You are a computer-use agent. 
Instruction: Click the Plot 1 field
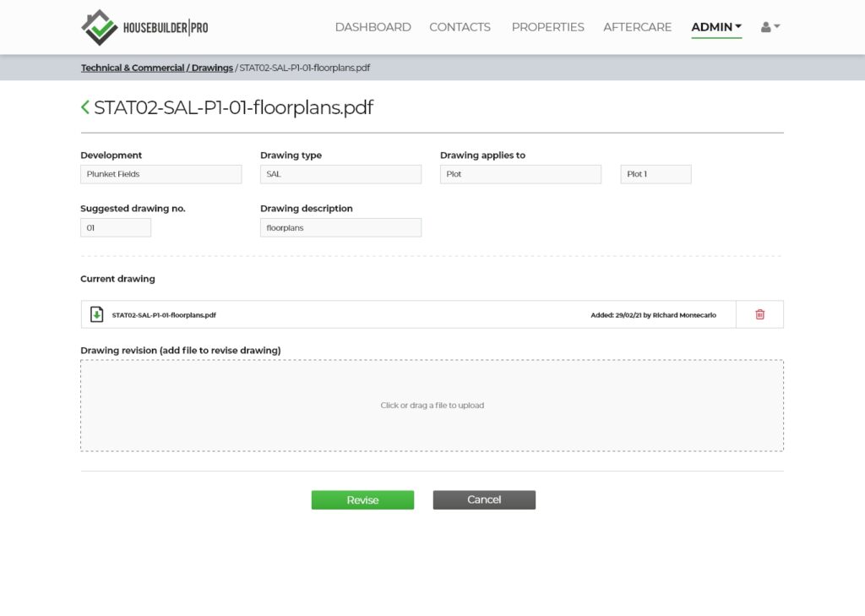[656, 174]
